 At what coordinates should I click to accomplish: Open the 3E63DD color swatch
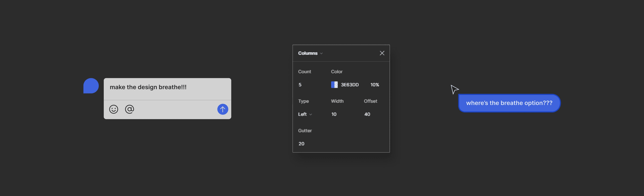click(334, 85)
